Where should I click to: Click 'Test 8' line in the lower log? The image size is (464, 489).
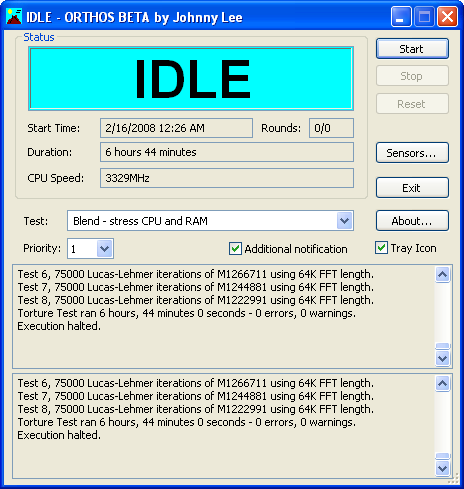click(196, 409)
